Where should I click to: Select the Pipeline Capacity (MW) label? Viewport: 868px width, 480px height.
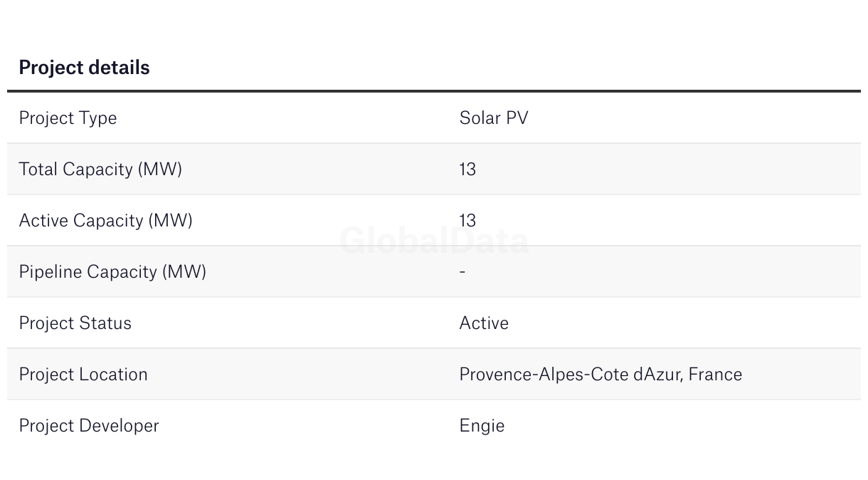click(x=112, y=272)
